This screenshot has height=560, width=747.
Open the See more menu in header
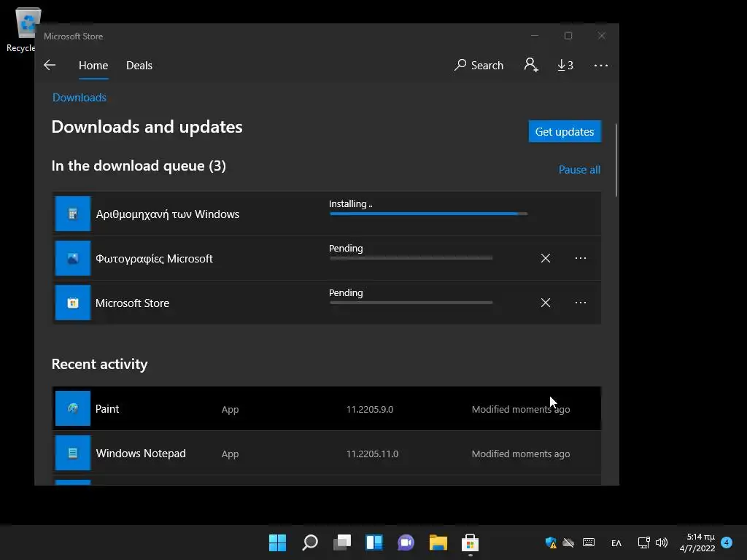(x=601, y=65)
